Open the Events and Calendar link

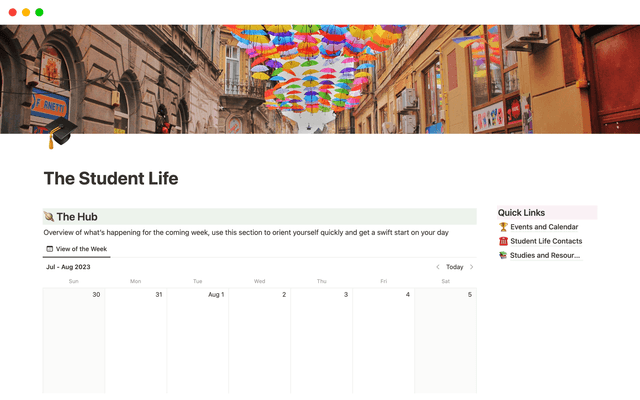point(543,227)
